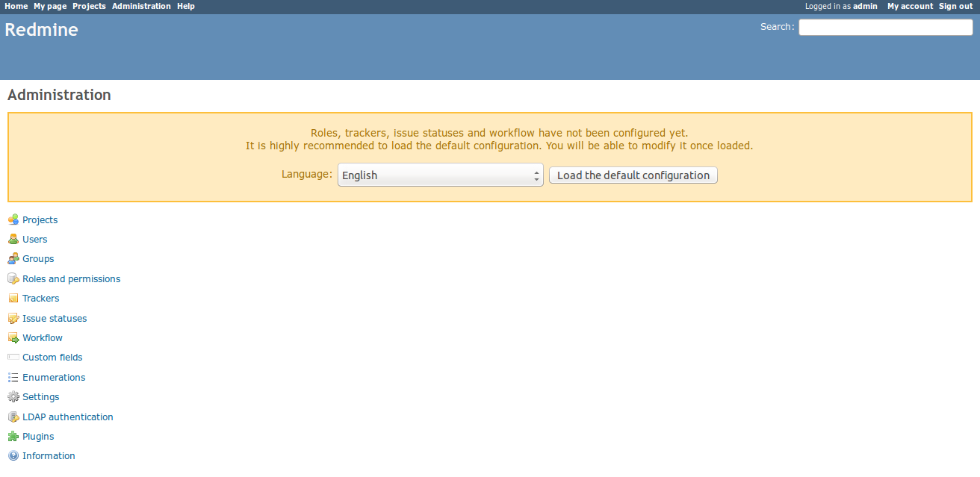Click the Groups people icon
The image size is (980, 477).
pos(13,258)
